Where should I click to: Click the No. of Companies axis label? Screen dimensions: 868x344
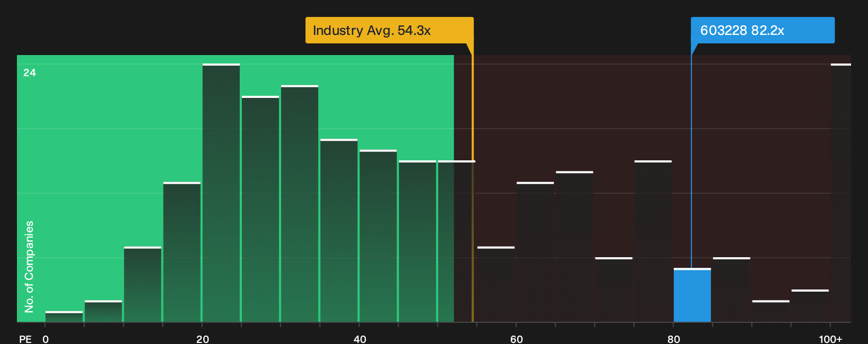pos(29,266)
